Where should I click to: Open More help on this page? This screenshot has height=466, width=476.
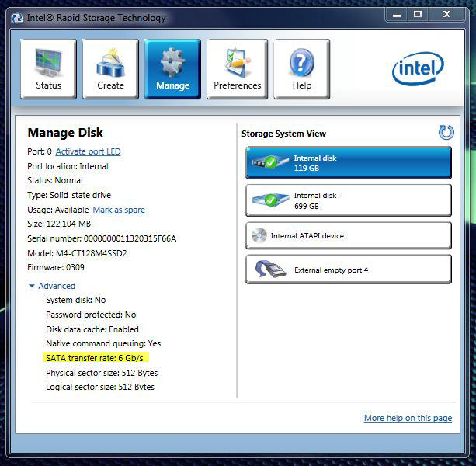(408, 418)
